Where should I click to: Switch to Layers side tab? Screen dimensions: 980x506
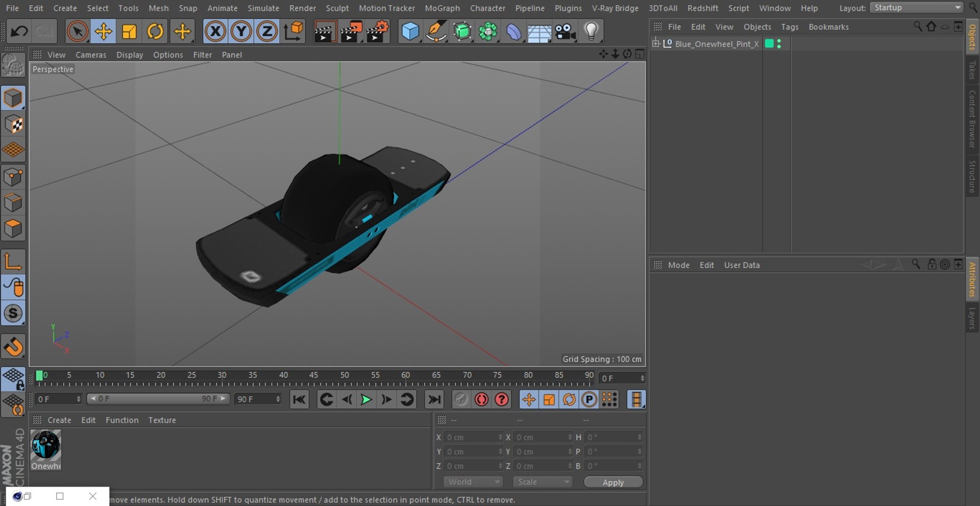972,318
